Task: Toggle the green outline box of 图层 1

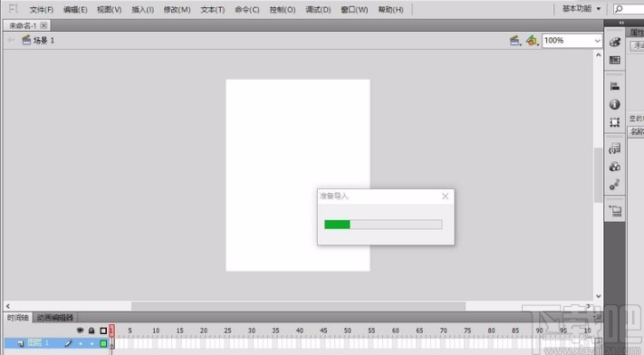Action: click(x=103, y=343)
